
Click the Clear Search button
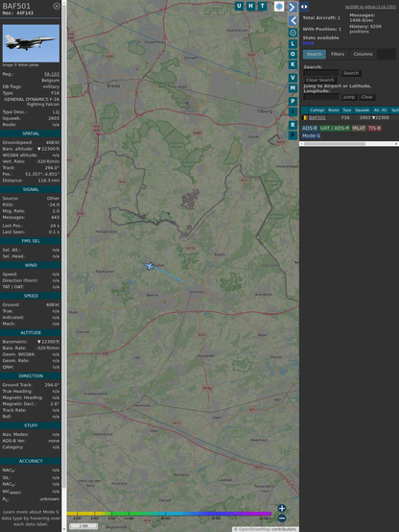tap(320, 80)
